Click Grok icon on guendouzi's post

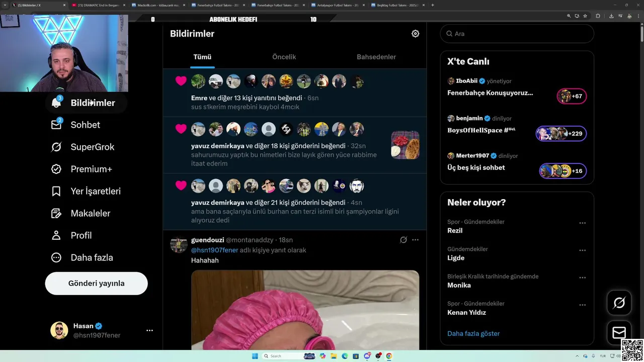403,240
